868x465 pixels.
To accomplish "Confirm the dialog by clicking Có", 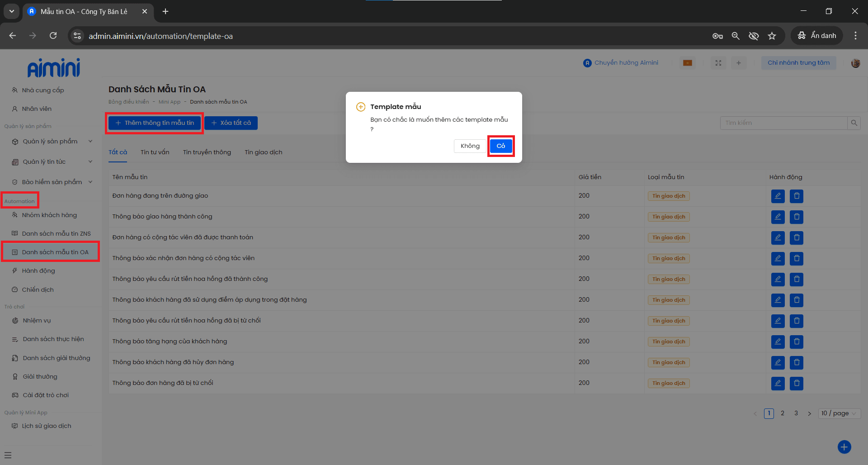I will (501, 146).
